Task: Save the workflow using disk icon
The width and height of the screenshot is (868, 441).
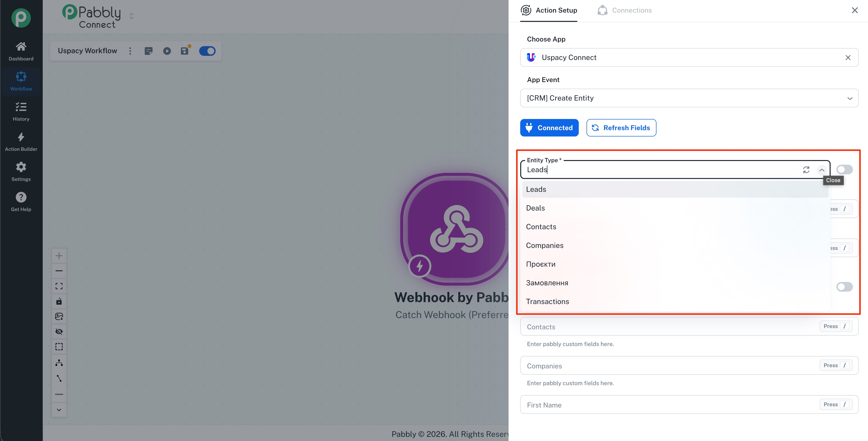Action: (185, 51)
